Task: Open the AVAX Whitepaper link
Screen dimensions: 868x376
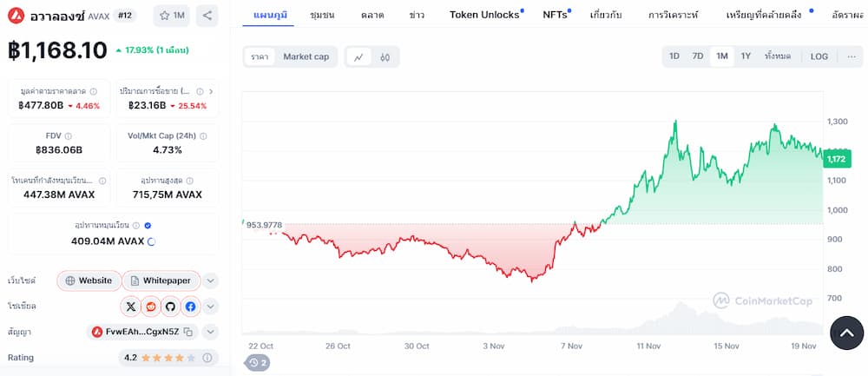Action: [161, 280]
